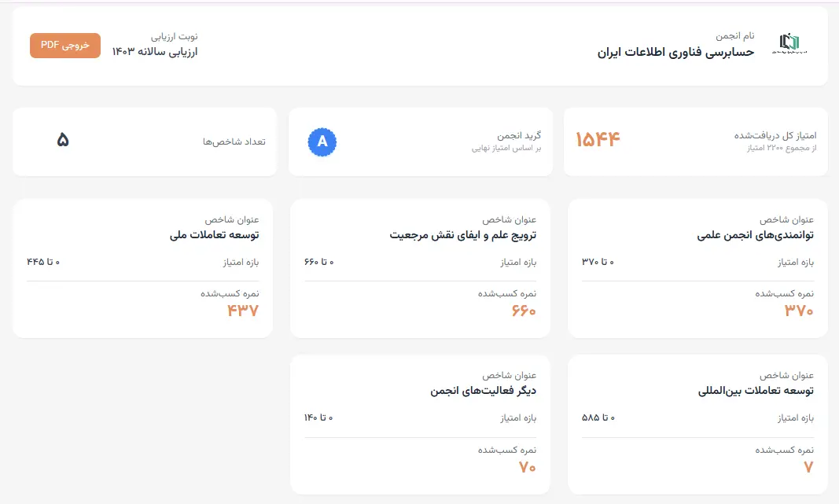Open the ترویج علم و ایفای نقش مرجعیت card
The image size is (839, 504).
click(x=420, y=269)
